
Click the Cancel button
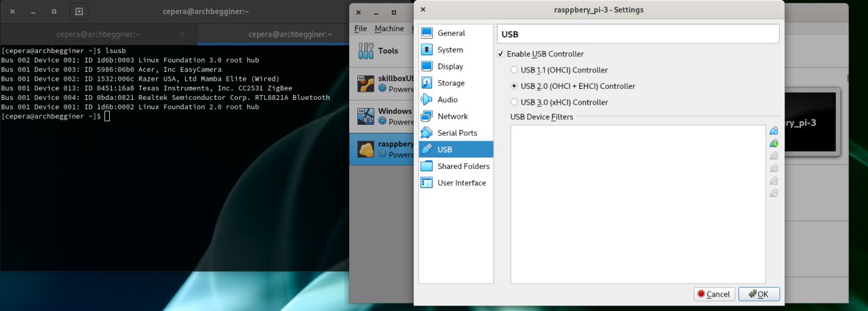713,294
